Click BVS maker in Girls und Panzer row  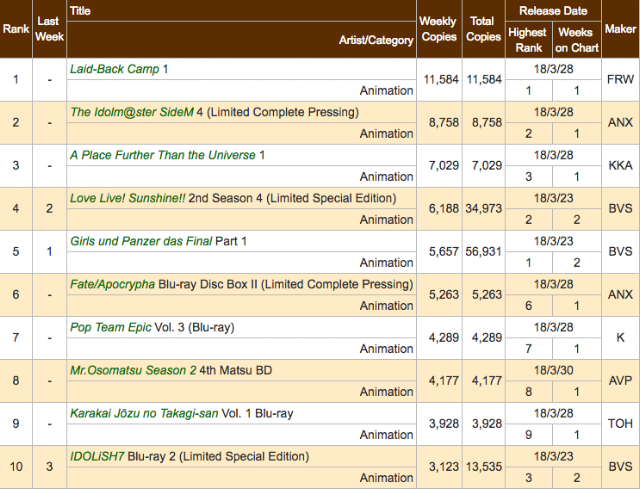pyautogui.click(x=620, y=251)
